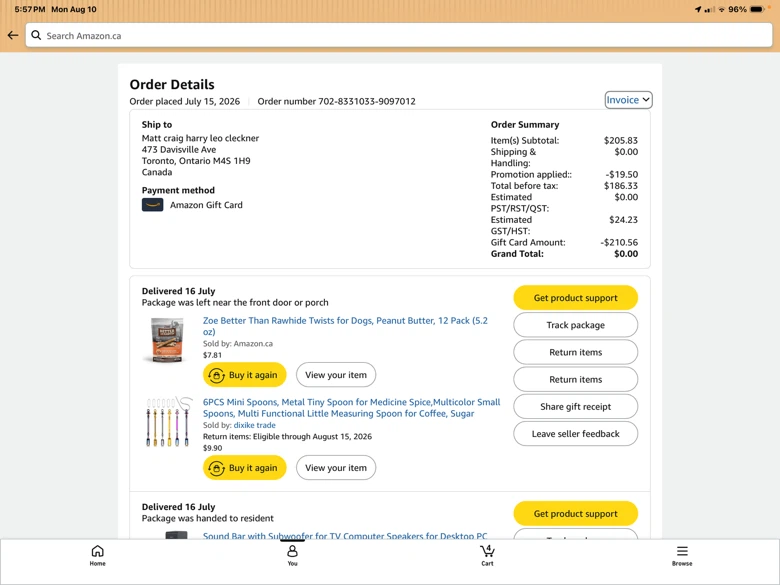Open the Cart tab
This screenshot has width=780, height=585.
pyautogui.click(x=487, y=556)
